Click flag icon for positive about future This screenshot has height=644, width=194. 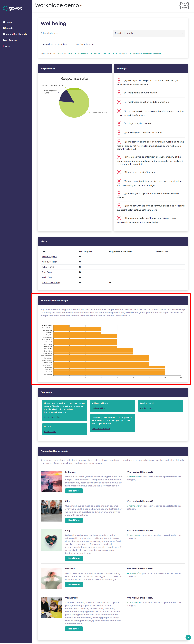(119, 93)
